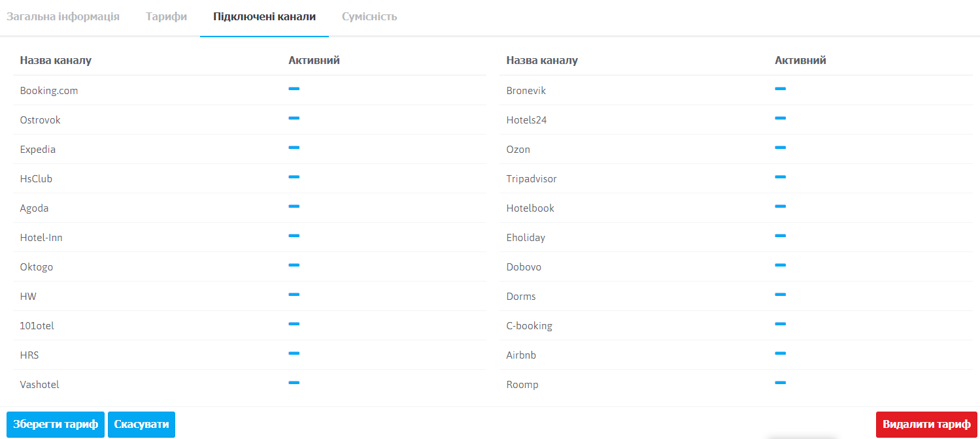Click the red Видалити тариф button
980x439 pixels.
tap(926, 425)
